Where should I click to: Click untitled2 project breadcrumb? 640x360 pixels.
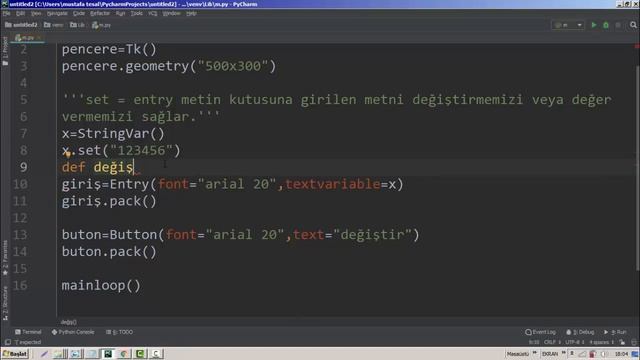[x=21, y=25]
